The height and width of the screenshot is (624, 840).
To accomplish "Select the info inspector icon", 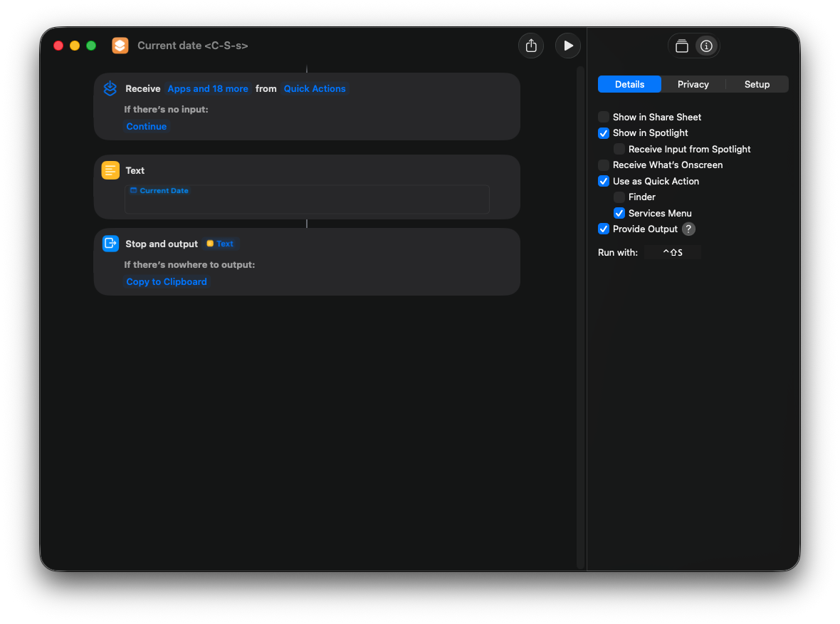I will 706,45.
